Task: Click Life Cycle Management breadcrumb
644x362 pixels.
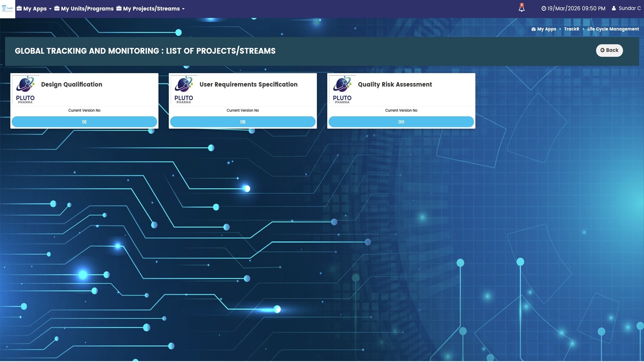Action: click(613, 29)
